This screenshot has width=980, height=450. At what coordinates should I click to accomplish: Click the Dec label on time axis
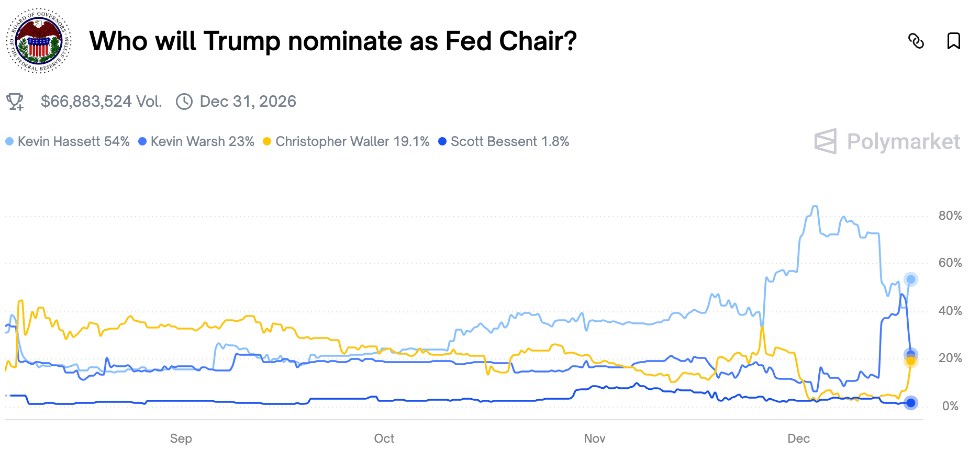coord(798,438)
